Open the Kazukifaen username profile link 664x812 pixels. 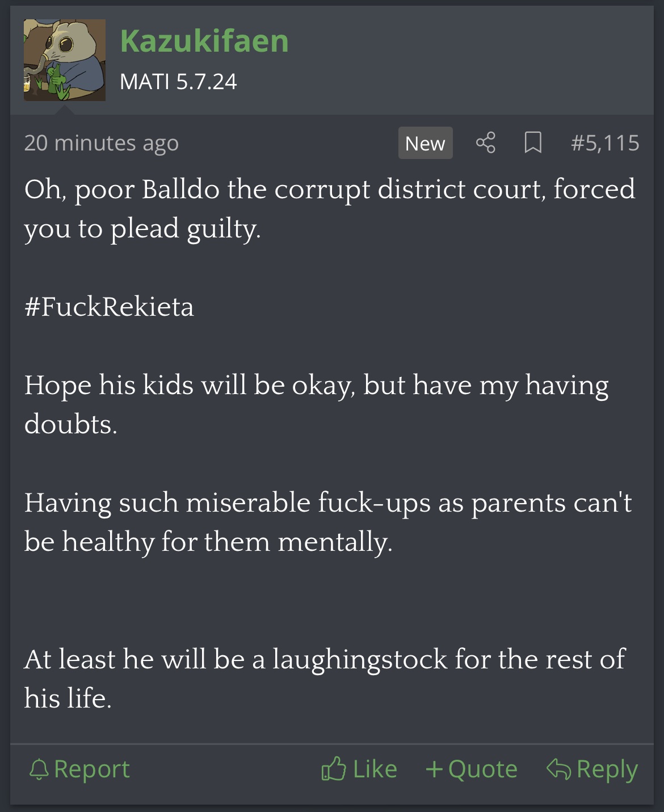click(204, 41)
